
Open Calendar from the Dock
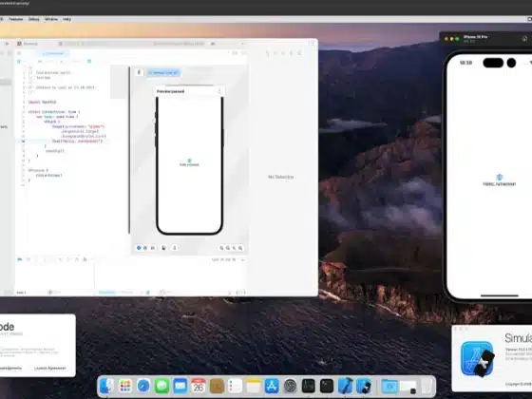(x=199, y=386)
